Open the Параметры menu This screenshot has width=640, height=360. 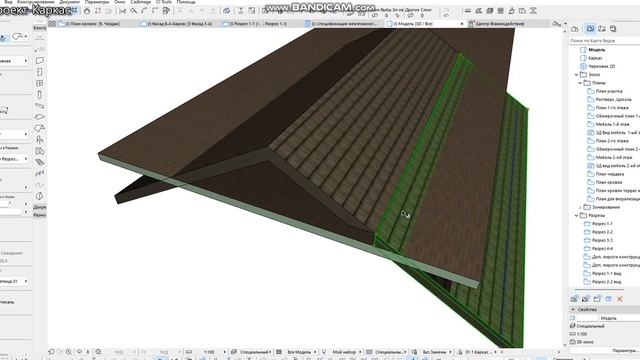pyautogui.click(x=97, y=2)
